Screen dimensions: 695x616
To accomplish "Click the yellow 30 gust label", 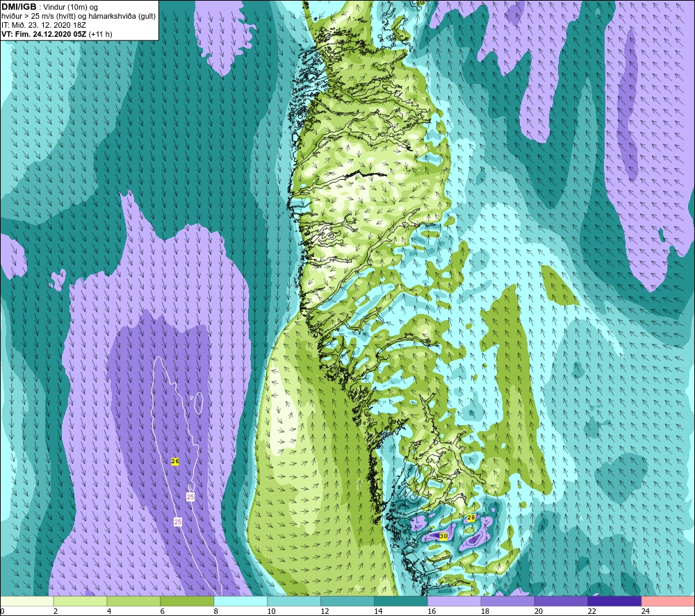I will pos(443,536).
